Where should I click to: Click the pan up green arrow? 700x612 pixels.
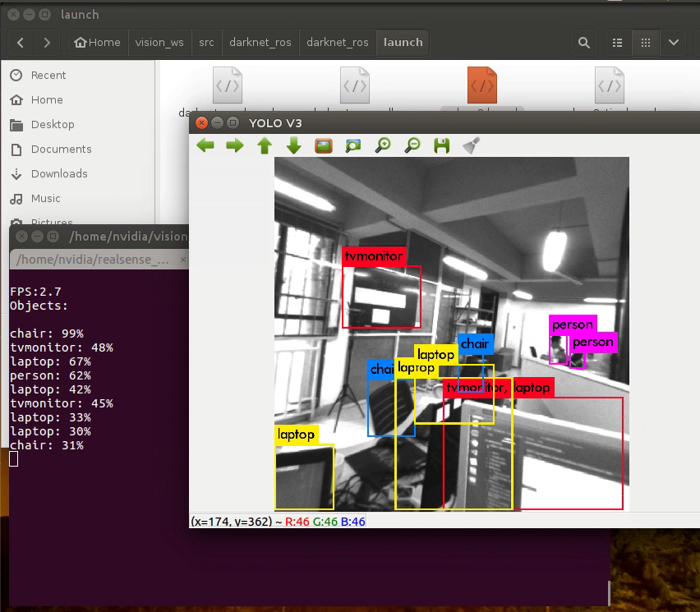265,145
